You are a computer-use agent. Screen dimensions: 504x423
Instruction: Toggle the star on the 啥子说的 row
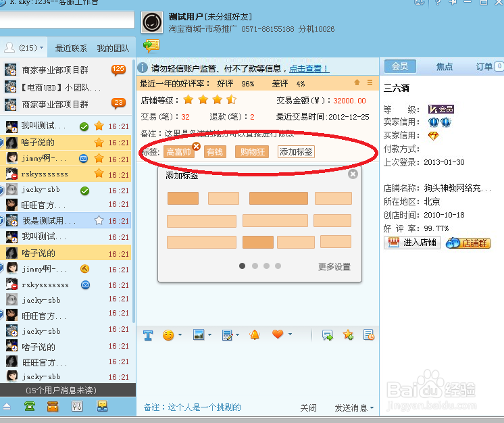[x=99, y=142]
